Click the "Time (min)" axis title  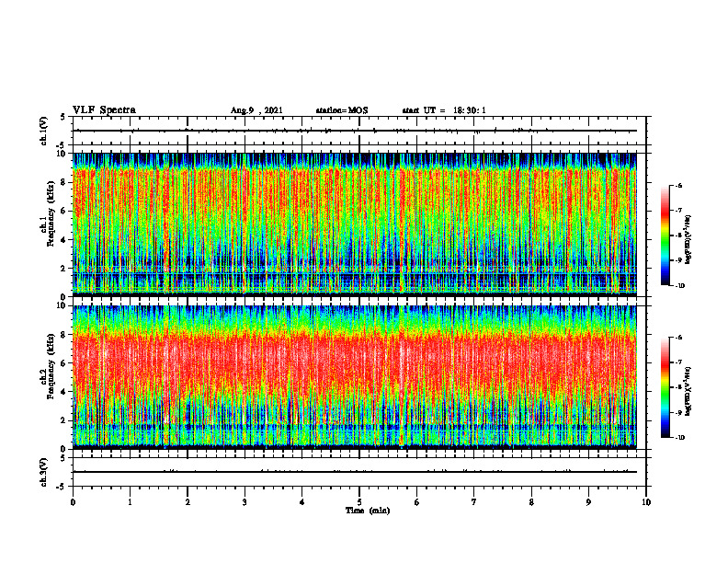(368, 511)
